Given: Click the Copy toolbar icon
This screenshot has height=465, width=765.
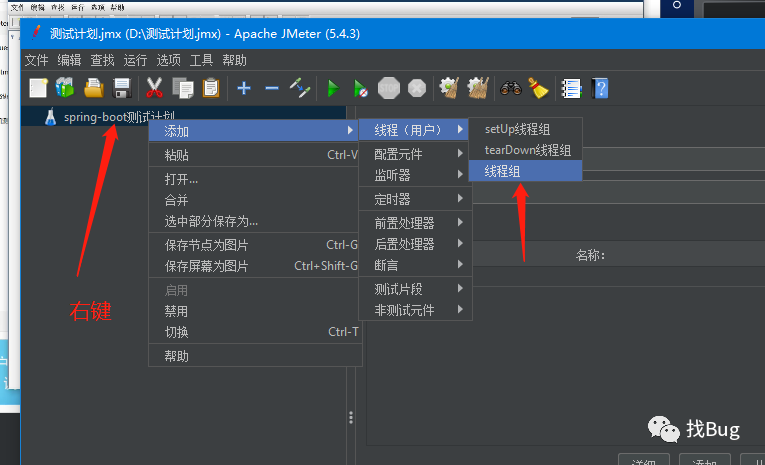Looking at the screenshot, I should 183,89.
